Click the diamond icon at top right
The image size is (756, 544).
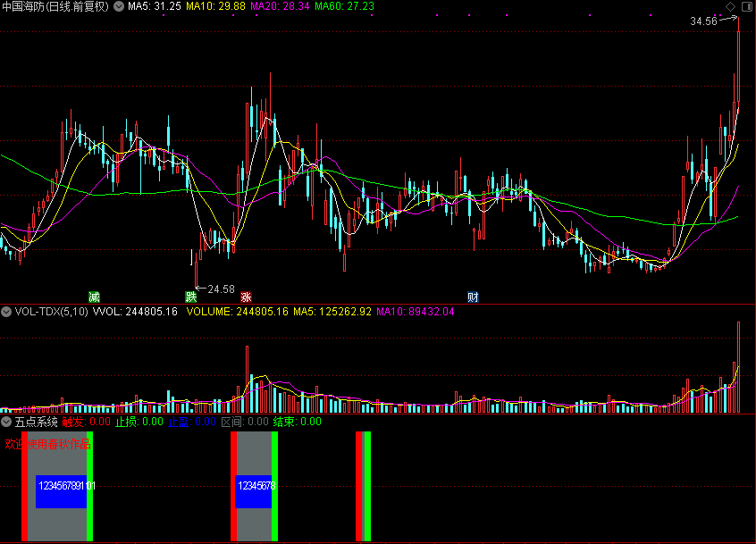coord(730,6)
